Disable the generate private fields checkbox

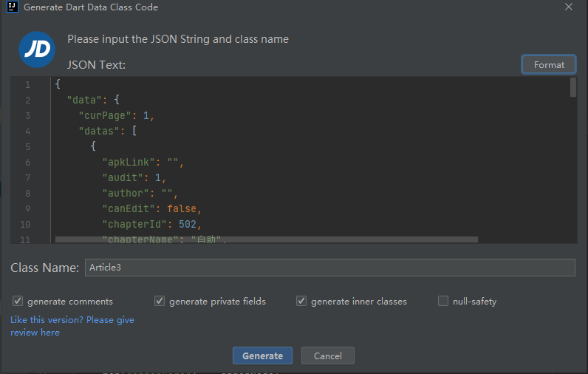[160, 302]
